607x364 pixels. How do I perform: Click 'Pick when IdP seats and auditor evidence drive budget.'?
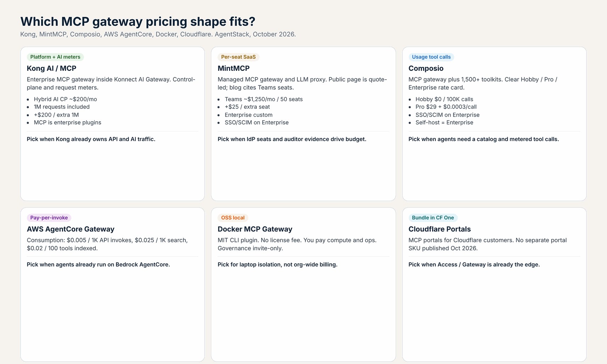292,139
